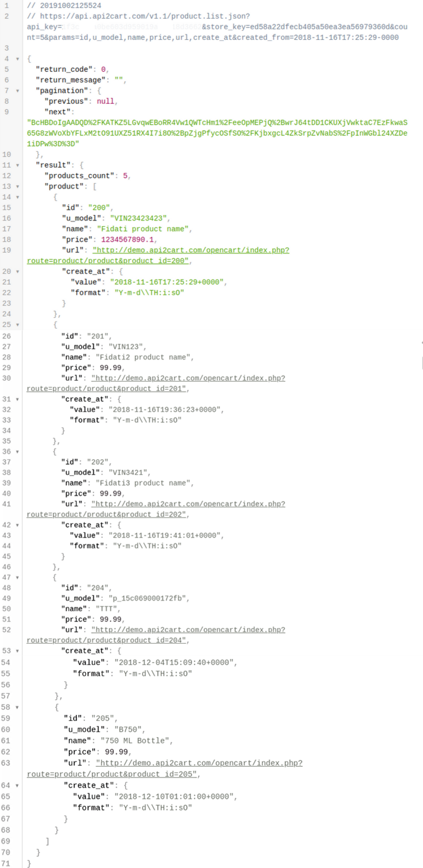The width and height of the screenshot is (423, 868).
Task: Click the name value "TTT"
Action: [x=107, y=609]
